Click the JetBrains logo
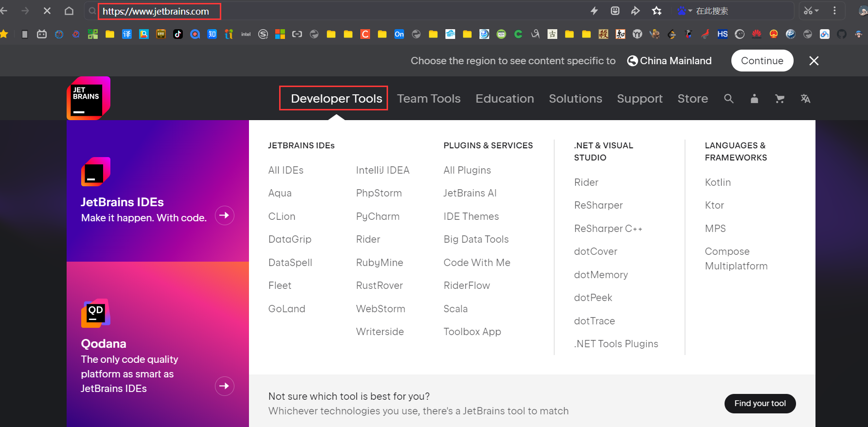Image resolution: width=868 pixels, height=427 pixels. [x=89, y=98]
